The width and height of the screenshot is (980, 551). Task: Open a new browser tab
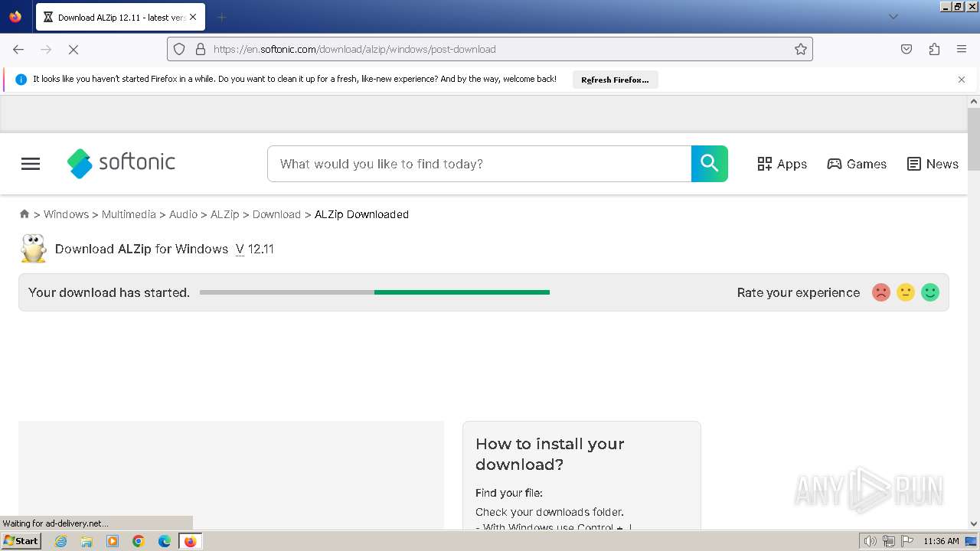[221, 17]
